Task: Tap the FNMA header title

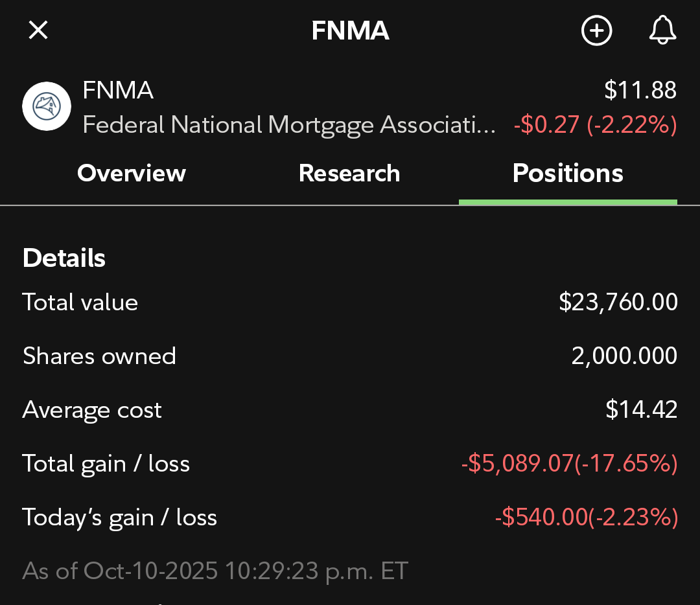Action: [x=350, y=30]
